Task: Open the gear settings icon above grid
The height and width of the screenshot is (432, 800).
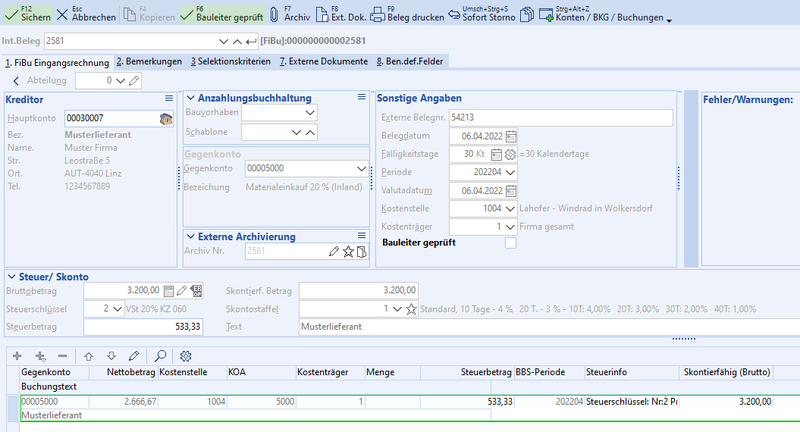Action: 185,356
